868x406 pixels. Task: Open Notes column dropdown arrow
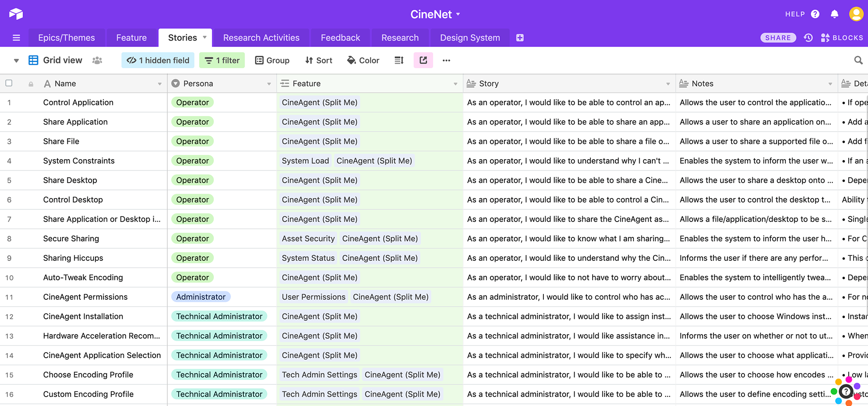click(830, 84)
